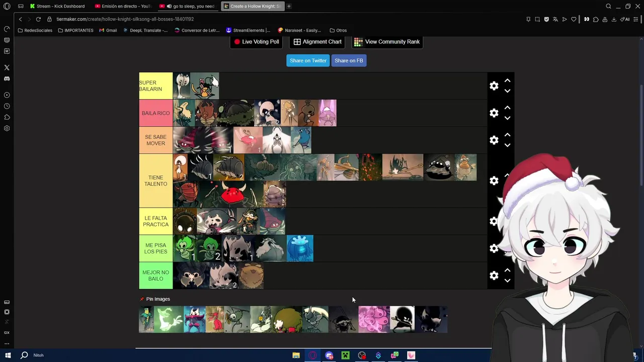The image size is (644, 362).
Task: Open Windows Start menu
Action: (x=8, y=355)
